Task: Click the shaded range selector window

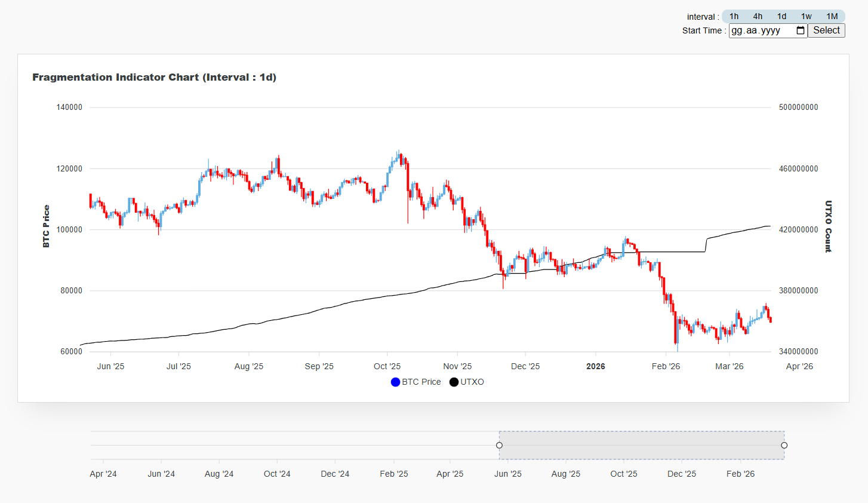Action: tap(642, 445)
